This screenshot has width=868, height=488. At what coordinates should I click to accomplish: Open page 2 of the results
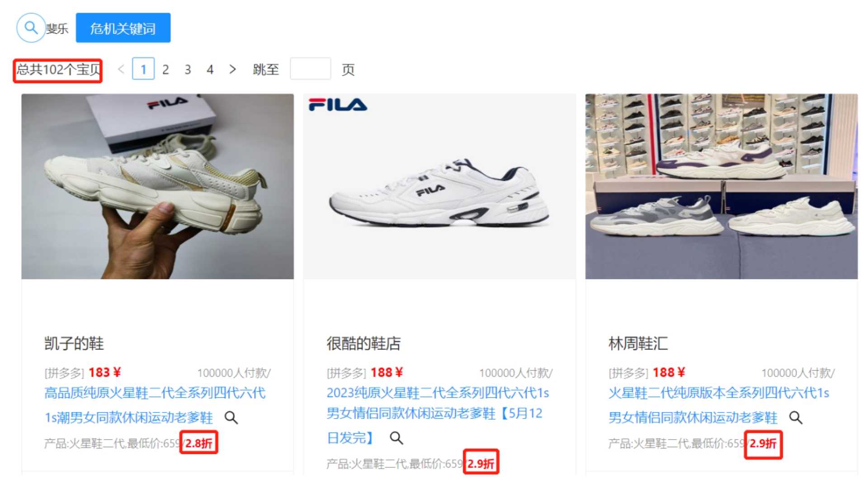coord(165,69)
